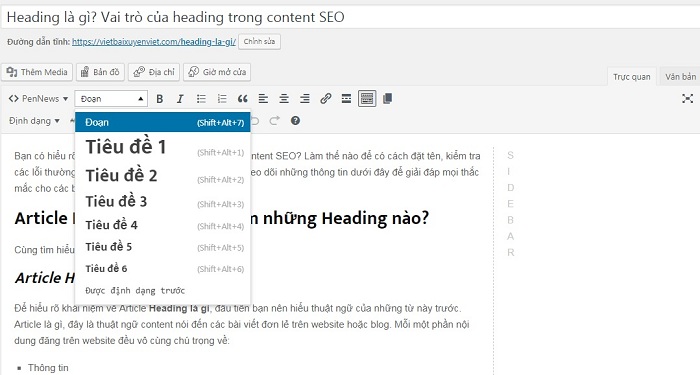Toggle the toolbar kitchen sink button
This screenshot has height=375, width=700.
point(367,99)
